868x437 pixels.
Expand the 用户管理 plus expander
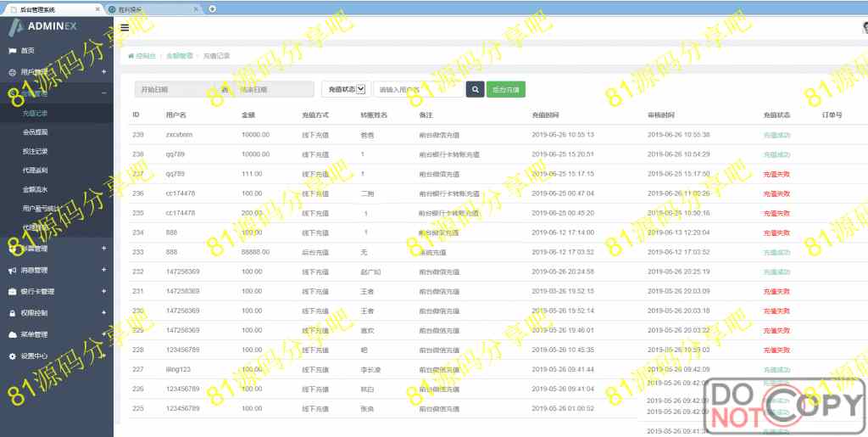coord(103,72)
